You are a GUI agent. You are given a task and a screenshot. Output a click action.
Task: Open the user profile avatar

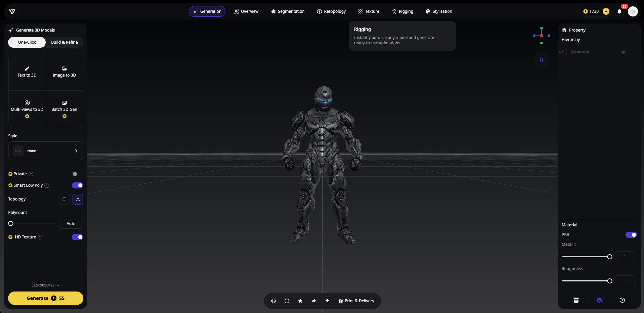[x=633, y=11]
